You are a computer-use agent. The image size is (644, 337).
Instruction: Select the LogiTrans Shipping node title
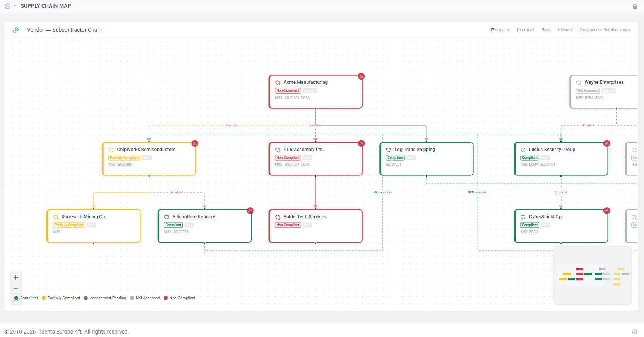pos(414,150)
